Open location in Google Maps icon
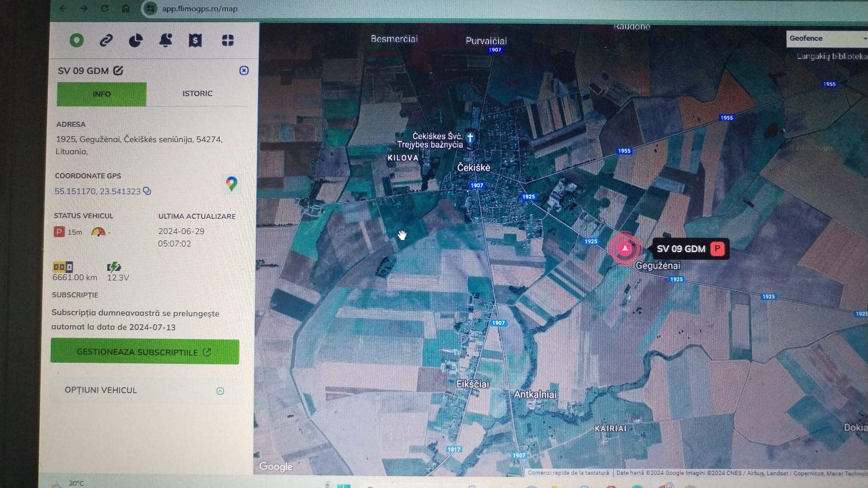This screenshot has height=488, width=868. [231, 184]
